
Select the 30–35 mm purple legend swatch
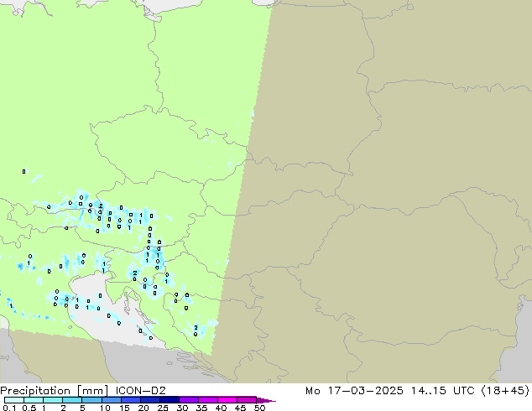tap(188, 400)
